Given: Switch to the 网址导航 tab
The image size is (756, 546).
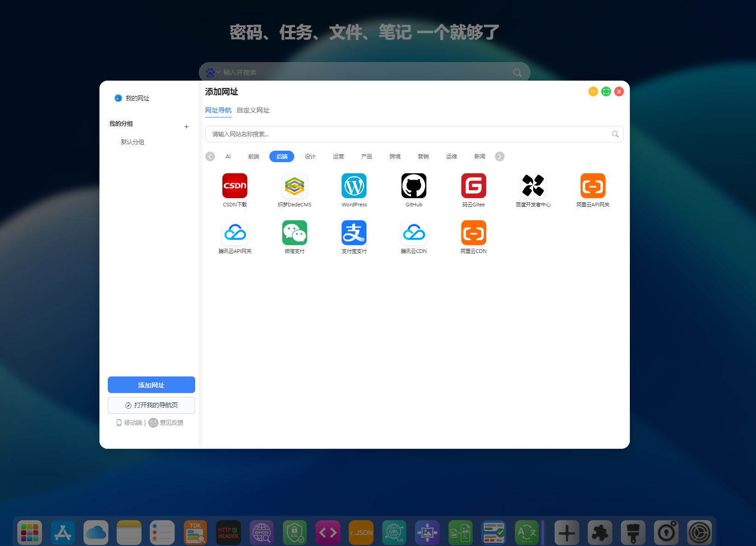Looking at the screenshot, I should (x=218, y=110).
